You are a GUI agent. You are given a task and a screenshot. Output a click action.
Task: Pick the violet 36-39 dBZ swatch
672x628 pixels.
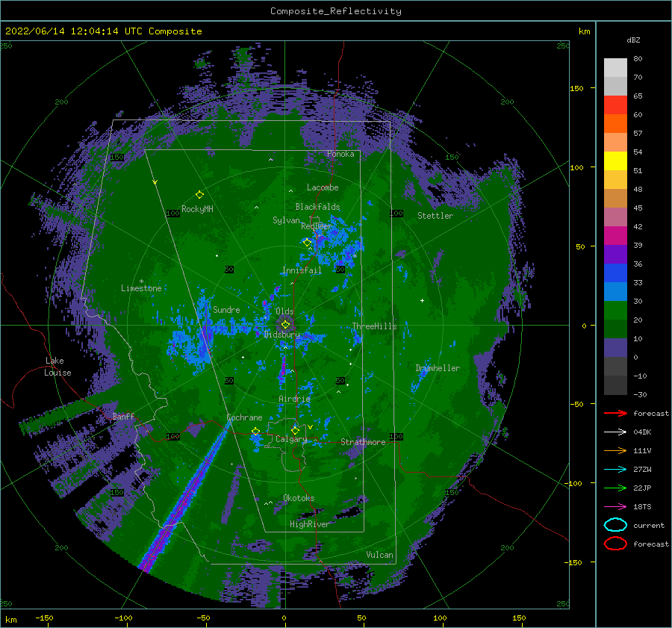(615, 255)
